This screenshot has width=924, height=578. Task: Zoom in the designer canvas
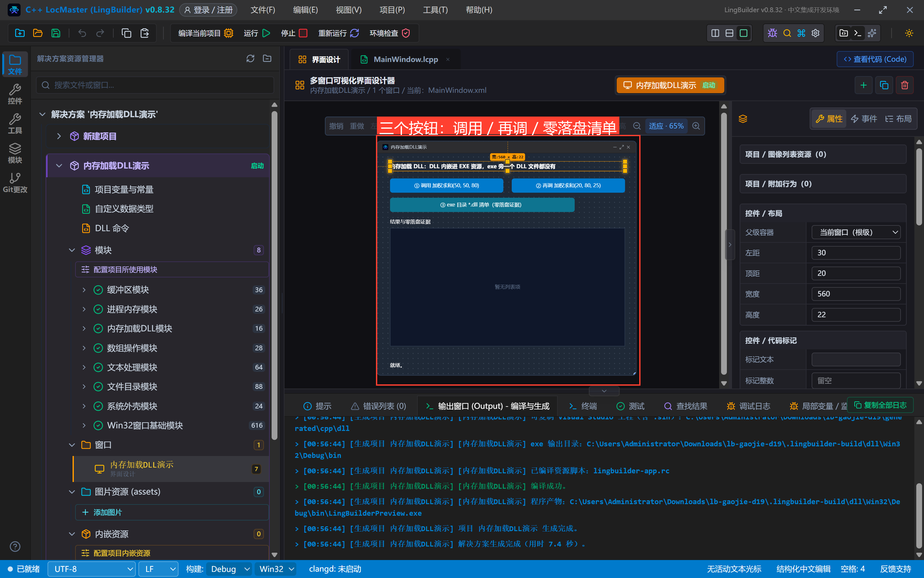(x=696, y=126)
